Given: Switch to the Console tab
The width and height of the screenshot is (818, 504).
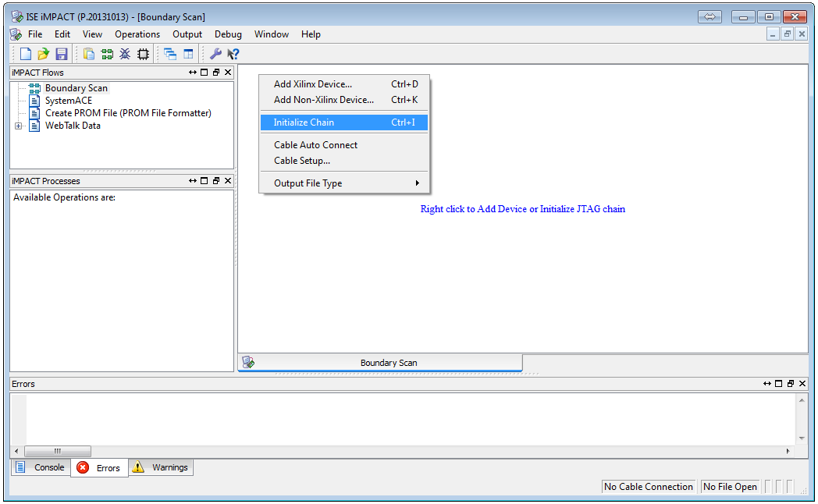Looking at the screenshot, I should tap(41, 467).
